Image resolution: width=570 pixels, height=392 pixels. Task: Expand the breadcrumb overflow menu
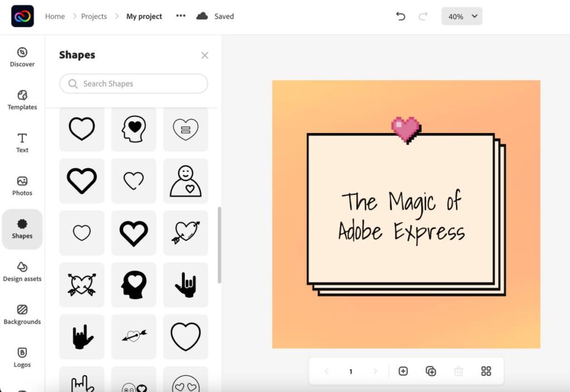[180, 17]
